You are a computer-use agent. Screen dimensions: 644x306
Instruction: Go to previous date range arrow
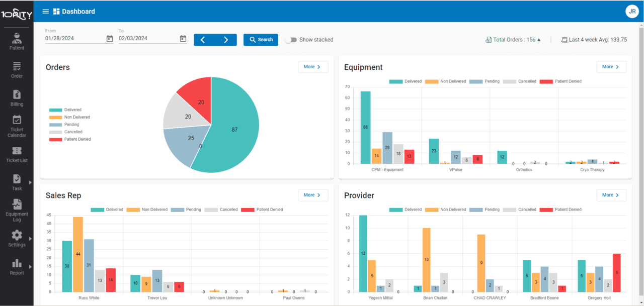pyautogui.click(x=203, y=40)
